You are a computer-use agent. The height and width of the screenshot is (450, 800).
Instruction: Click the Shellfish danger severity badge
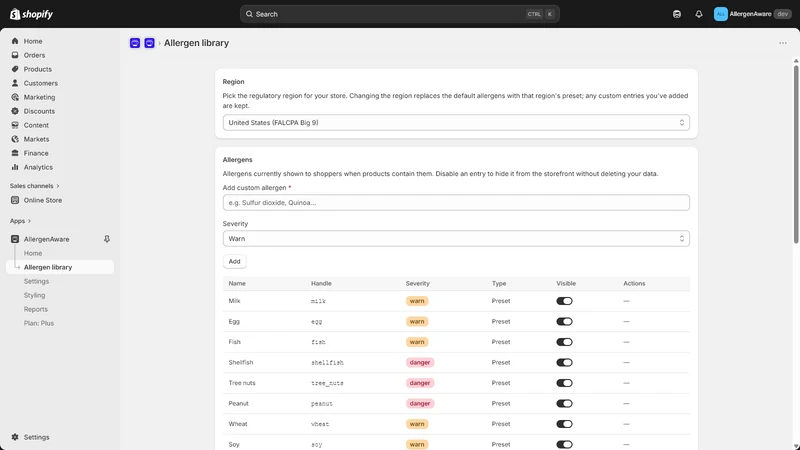(x=420, y=362)
